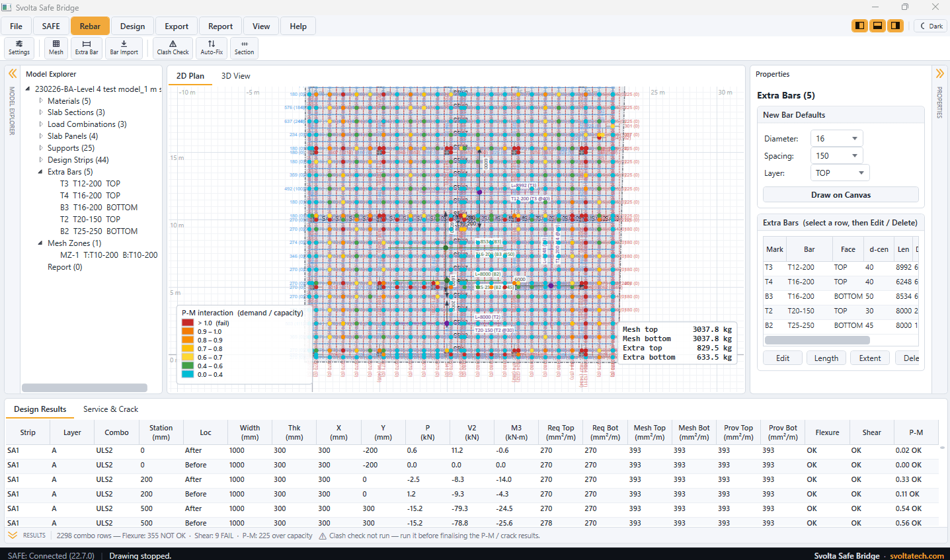Open the Service & Crack tab
950x560 pixels.
click(x=110, y=409)
